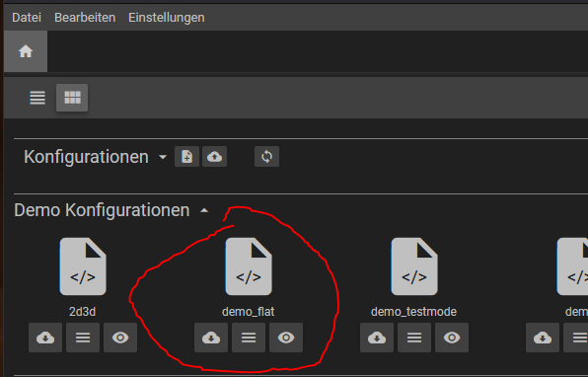Create new configuration file icon
Image resolution: width=588 pixels, height=377 pixels.
[186, 157]
